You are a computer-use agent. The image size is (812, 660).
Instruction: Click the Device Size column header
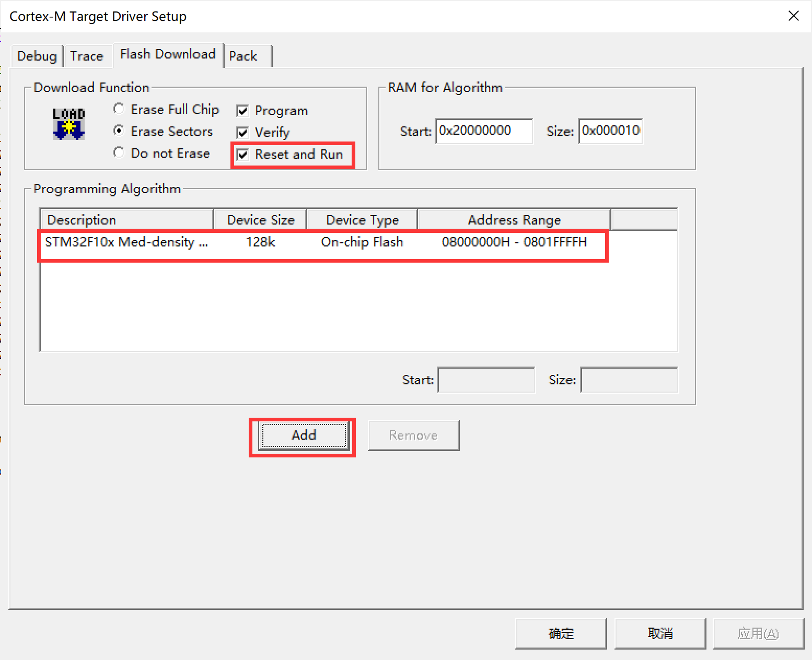coord(260,220)
